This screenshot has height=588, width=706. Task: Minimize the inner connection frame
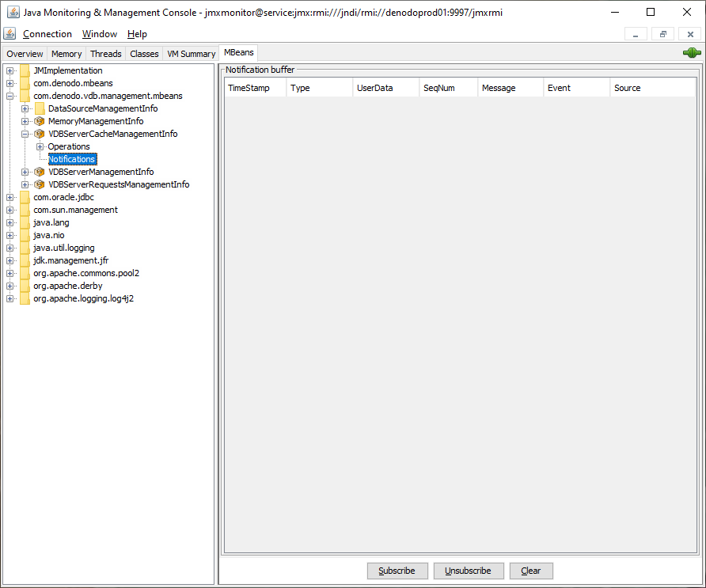(x=636, y=34)
